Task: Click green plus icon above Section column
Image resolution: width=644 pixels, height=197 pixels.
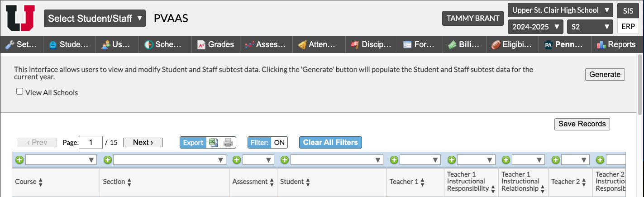Action: pos(107,160)
